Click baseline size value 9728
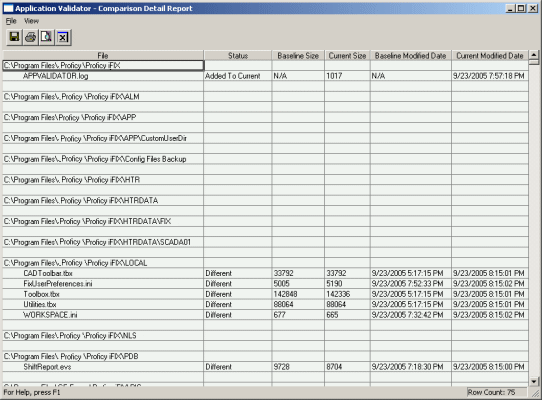The image size is (542, 400). click(298, 366)
